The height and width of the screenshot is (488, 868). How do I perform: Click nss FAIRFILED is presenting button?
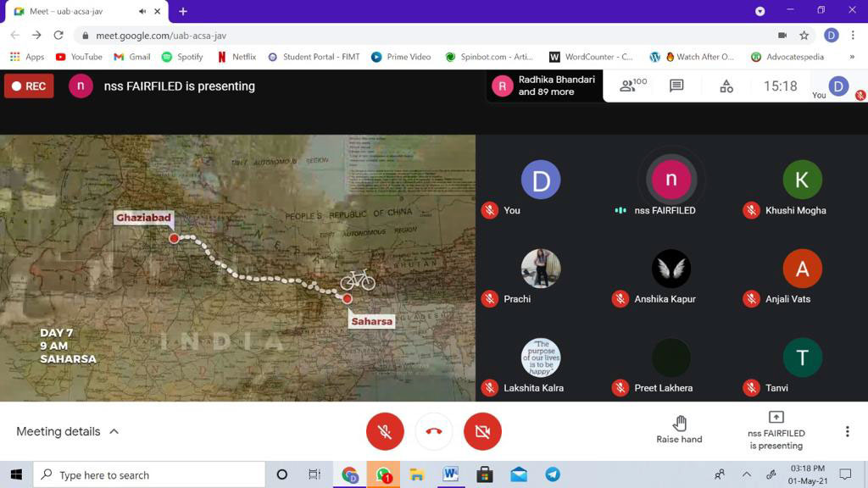coord(776,430)
